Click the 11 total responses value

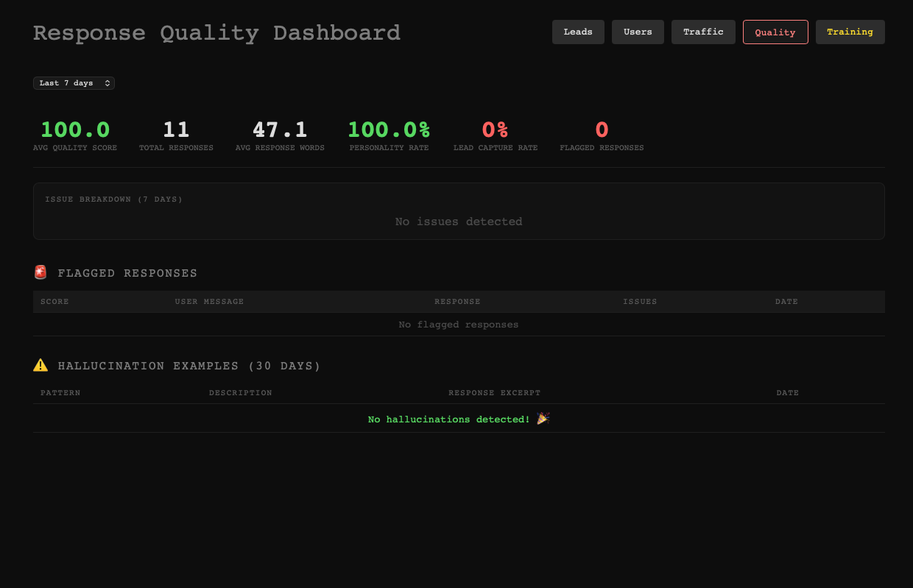176,130
